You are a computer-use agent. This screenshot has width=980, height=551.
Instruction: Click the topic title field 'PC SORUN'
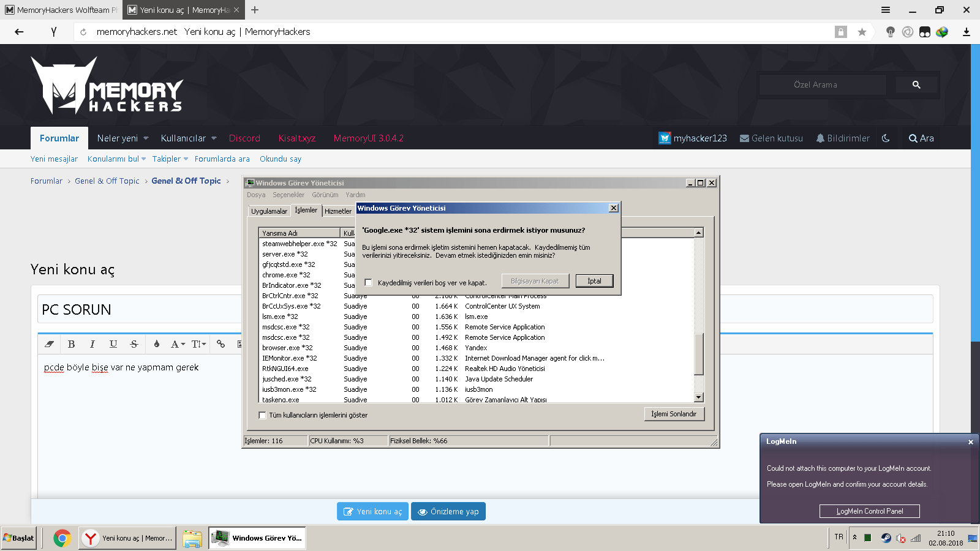485,309
